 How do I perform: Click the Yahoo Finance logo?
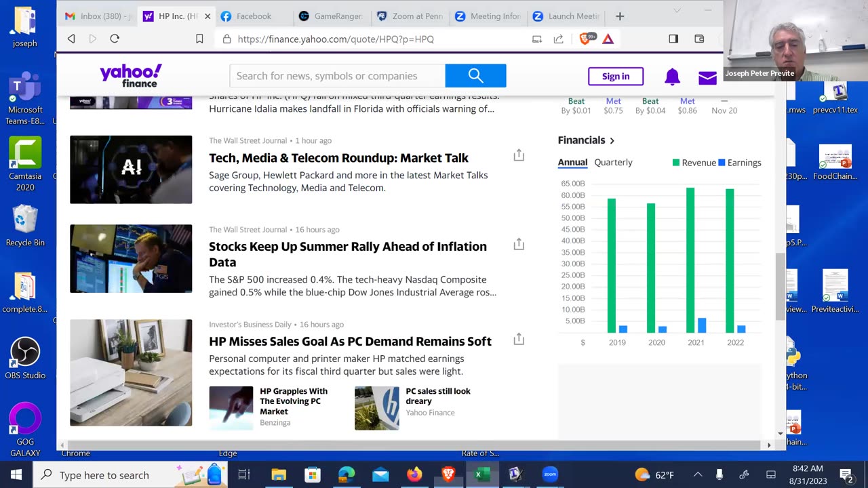[131, 76]
